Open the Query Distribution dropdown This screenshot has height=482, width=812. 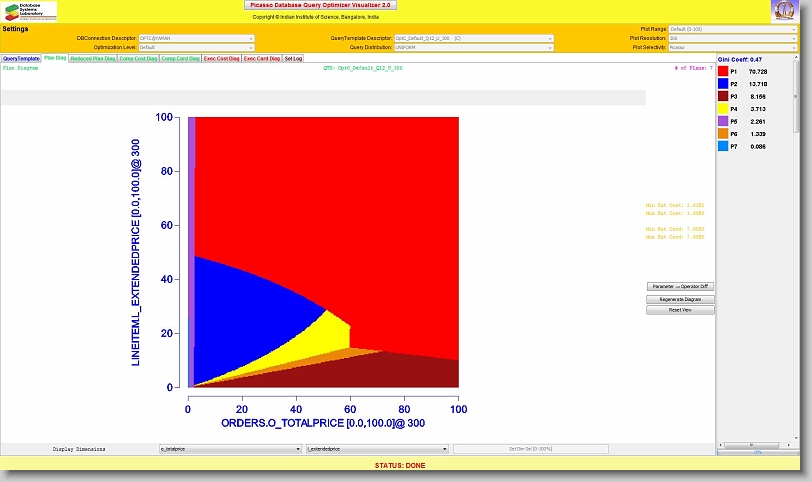tap(473, 47)
